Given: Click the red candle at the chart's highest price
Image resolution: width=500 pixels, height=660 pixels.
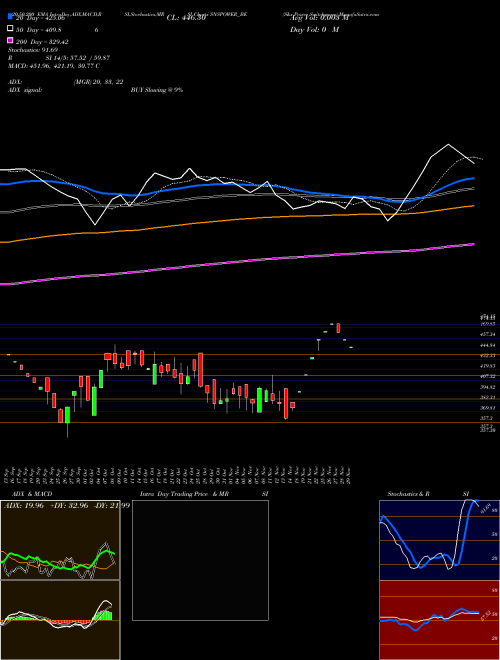Looking at the screenshot, I should click(338, 328).
